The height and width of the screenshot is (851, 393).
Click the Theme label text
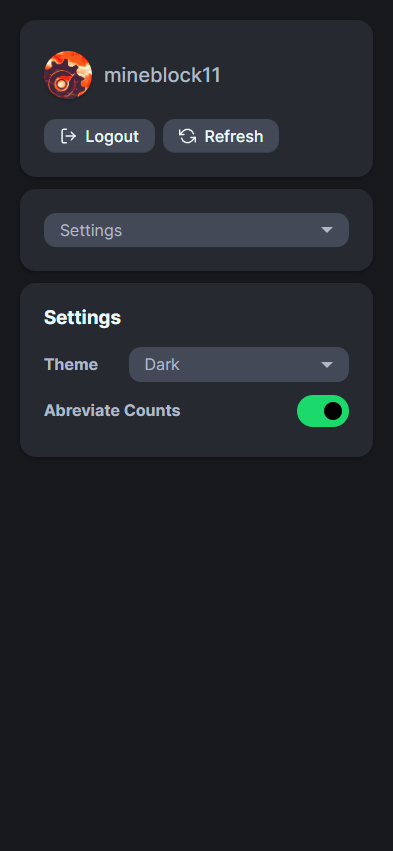pyautogui.click(x=71, y=365)
